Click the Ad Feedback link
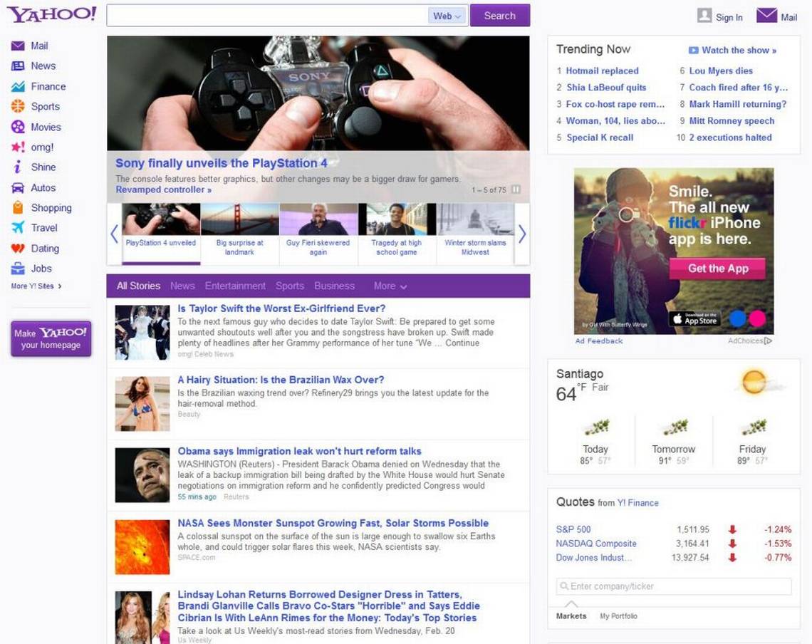This screenshot has height=644, width=812. click(x=598, y=341)
